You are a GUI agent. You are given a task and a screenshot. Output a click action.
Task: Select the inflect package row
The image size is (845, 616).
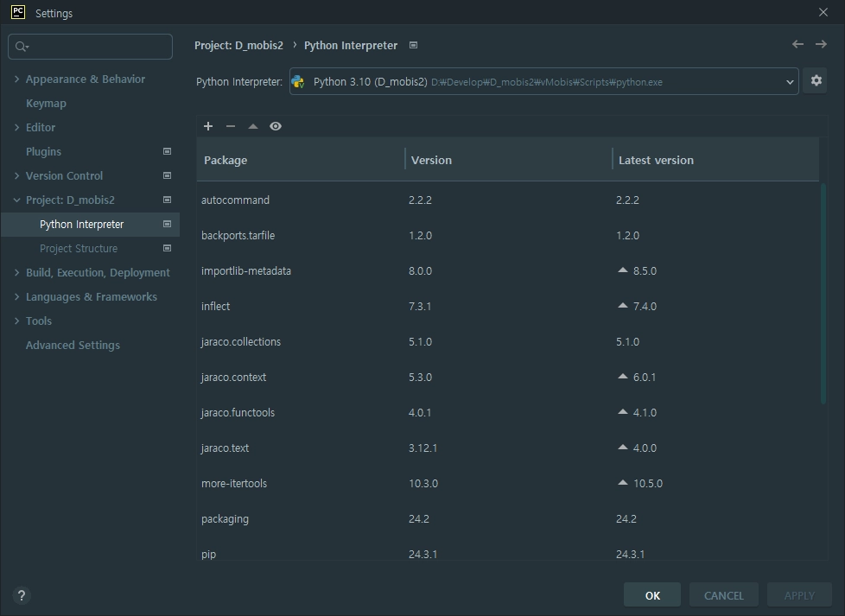(508, 306)
